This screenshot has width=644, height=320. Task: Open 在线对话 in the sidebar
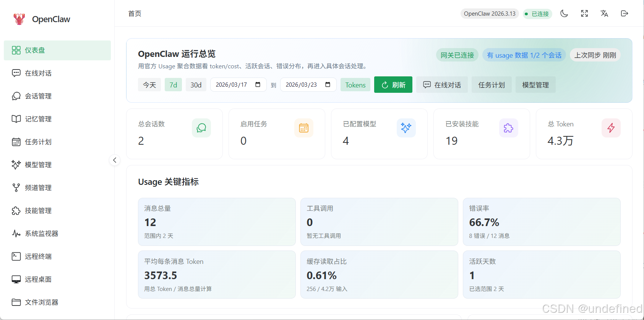click(57, 73)
